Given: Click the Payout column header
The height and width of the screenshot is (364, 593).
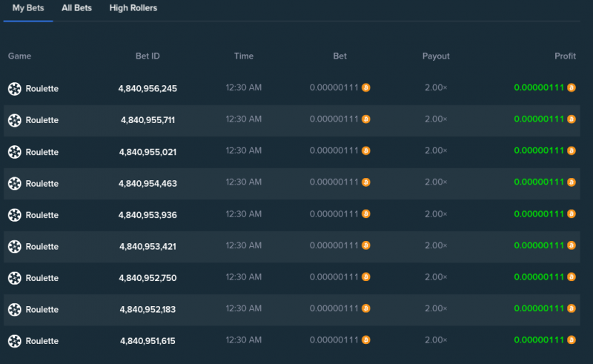Looking at the screenshot, I should 436,56.
